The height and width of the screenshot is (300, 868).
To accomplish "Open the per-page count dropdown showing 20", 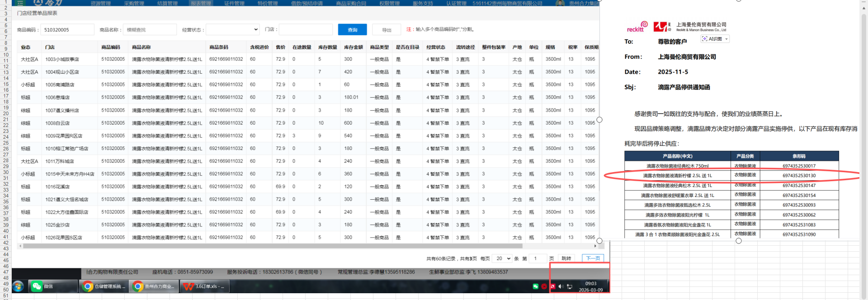I will pos(502,258).
